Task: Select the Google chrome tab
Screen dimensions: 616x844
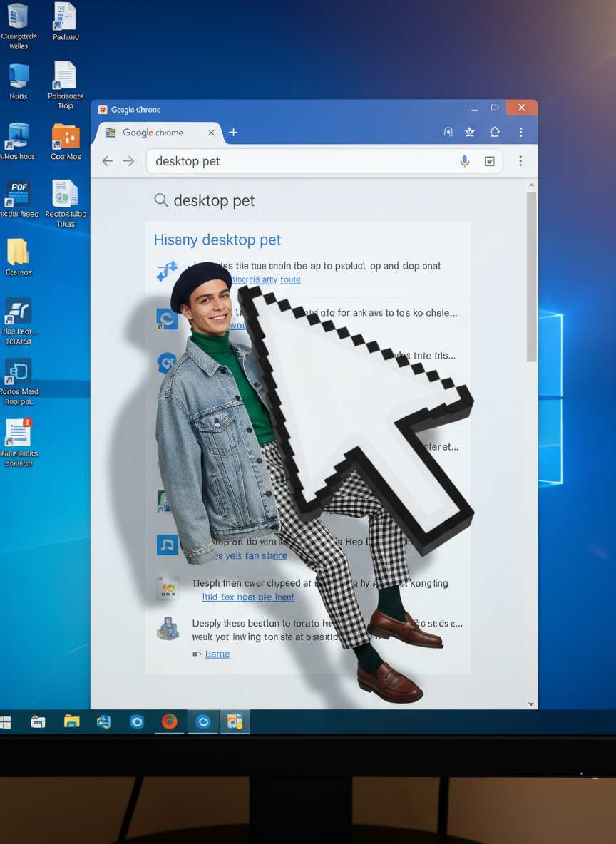Action: [x=153, y=133]
